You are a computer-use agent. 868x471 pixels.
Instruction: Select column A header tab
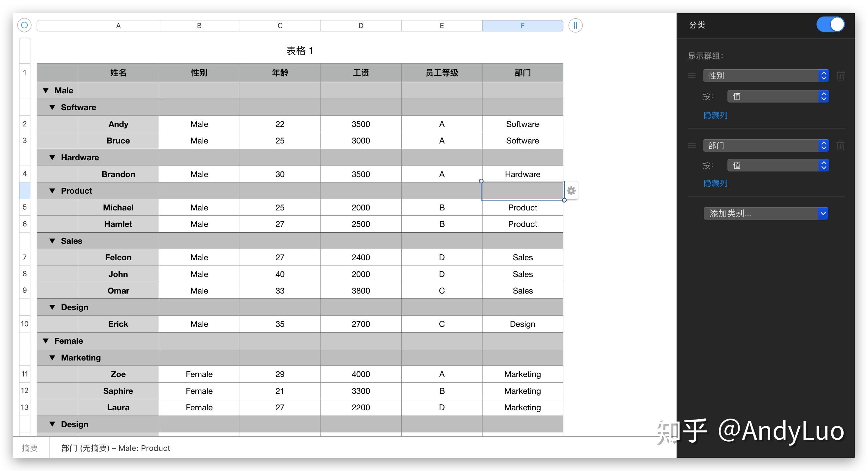[118, 26]
